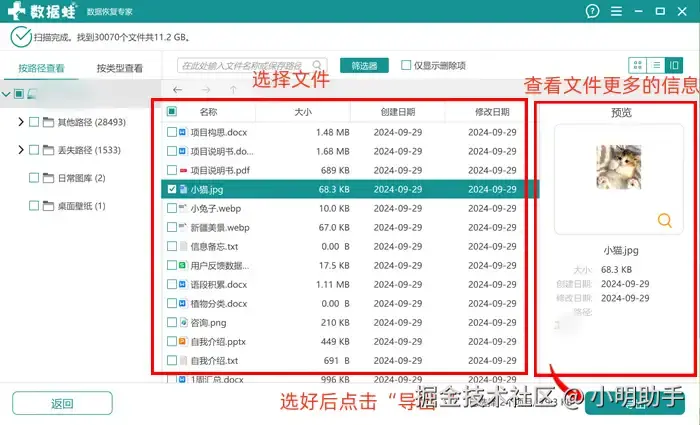Check the 其他路径 folder checkbox
700x425 pixels.
click(x=34, y=122)
